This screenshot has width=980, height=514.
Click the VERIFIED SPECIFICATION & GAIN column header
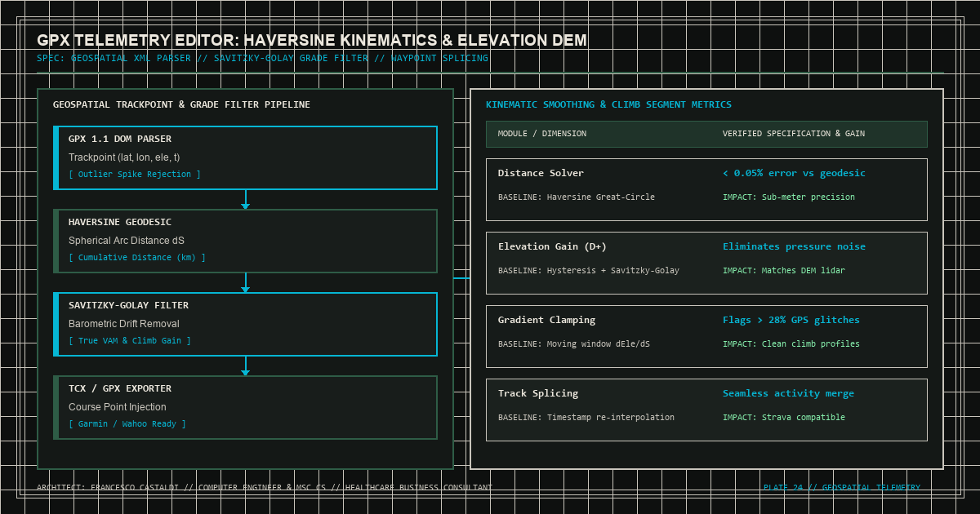tap(794, 134)
